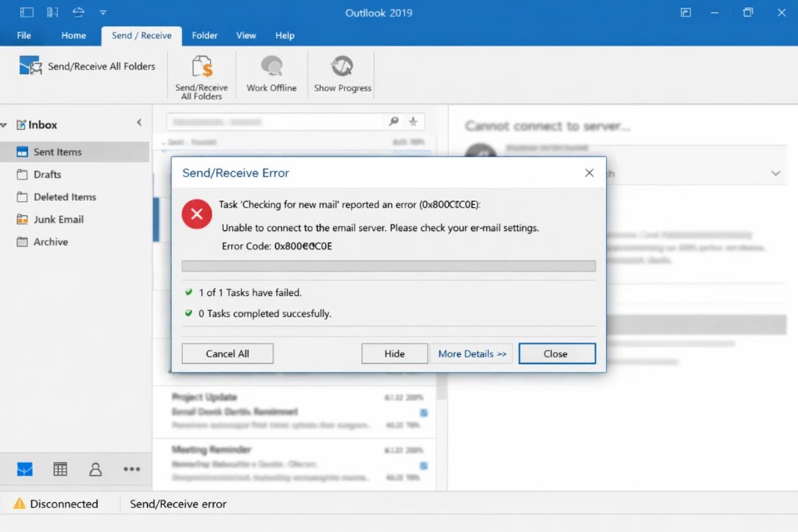Click the Disconnected status indicator
This screenshot has width=798, height=532.
(58, 503)
